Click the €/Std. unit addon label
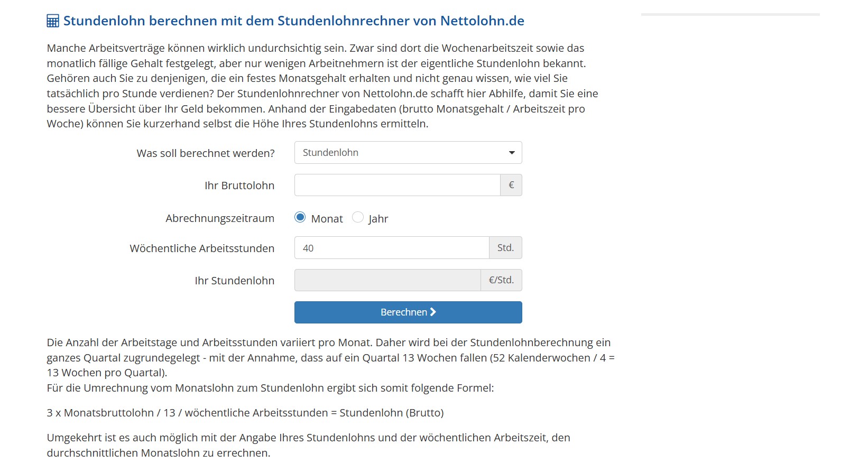This screenshot has height=463, width=868. tap(501, 280)
